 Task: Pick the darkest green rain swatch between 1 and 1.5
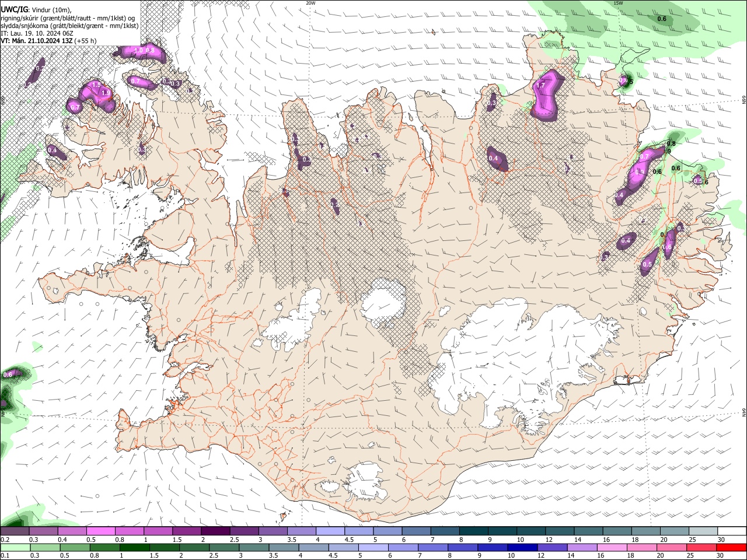coord(134,547)
